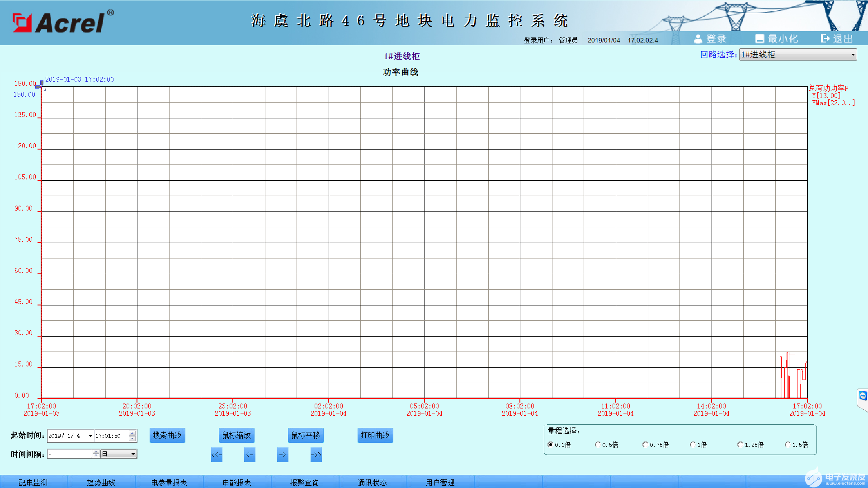Open the TeamViewer side panel icon
868x488 pixels.
[863, 396]
